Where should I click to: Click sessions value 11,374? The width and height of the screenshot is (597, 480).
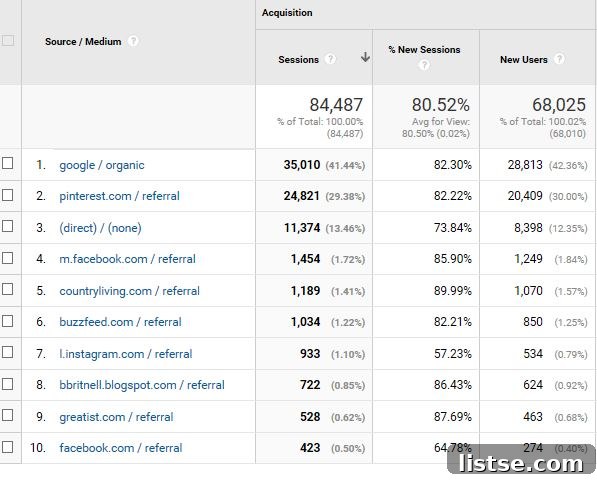302,228
